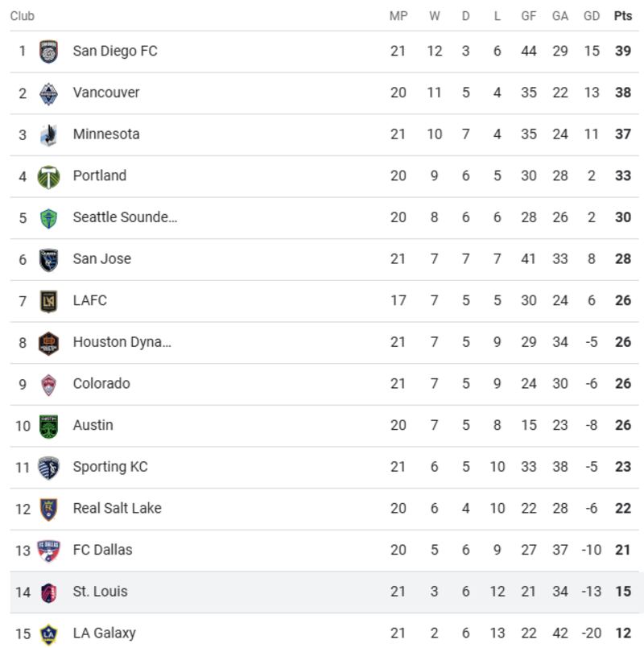This screenshot has height=648, width=644.
Task: Click the Vancouver Whitecaps crest icon
Action: [x=49, y=93]
